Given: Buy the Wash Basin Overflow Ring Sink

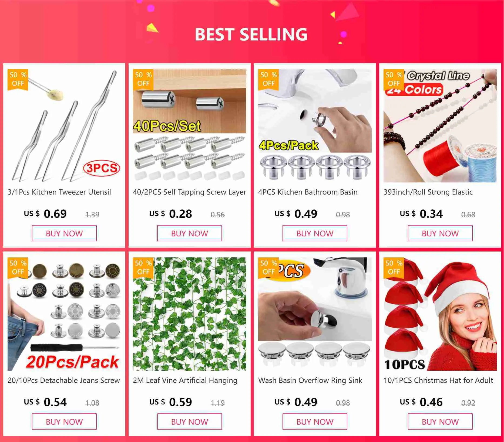Looking at the screenshot, I should tap(315, 421).
